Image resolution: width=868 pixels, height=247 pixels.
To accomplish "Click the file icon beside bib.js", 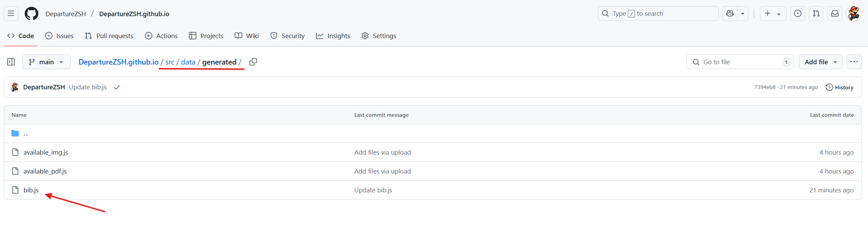I will point(15,190).
